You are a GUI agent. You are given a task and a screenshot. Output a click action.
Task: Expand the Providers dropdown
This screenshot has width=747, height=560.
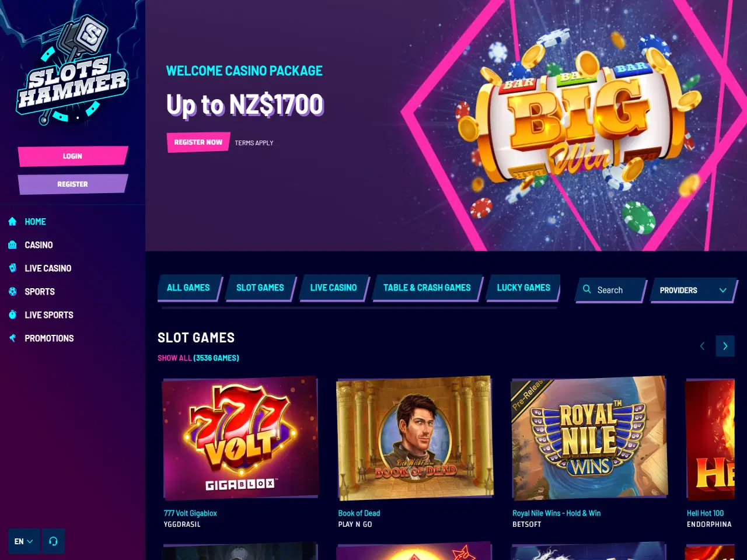[693, 290]
